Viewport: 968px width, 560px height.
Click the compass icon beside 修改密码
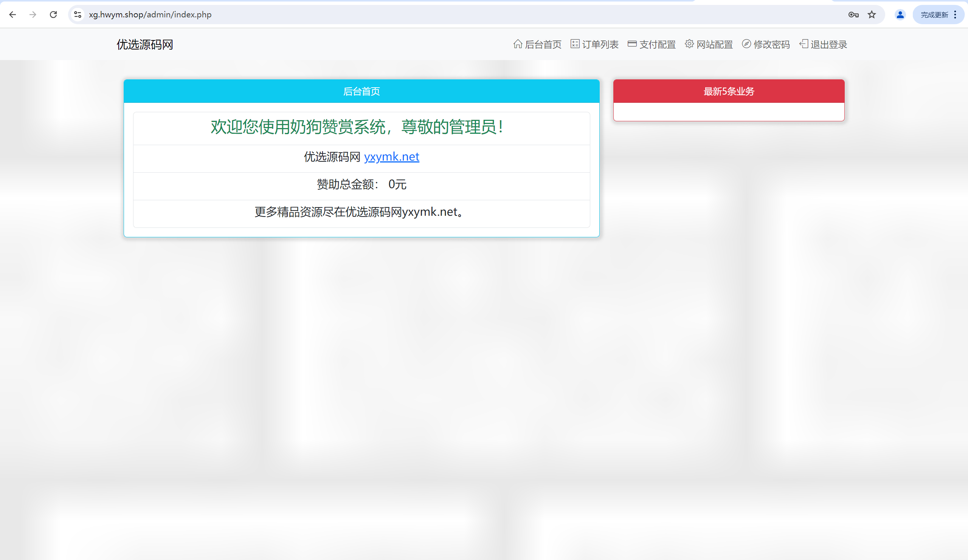[746, 44]
